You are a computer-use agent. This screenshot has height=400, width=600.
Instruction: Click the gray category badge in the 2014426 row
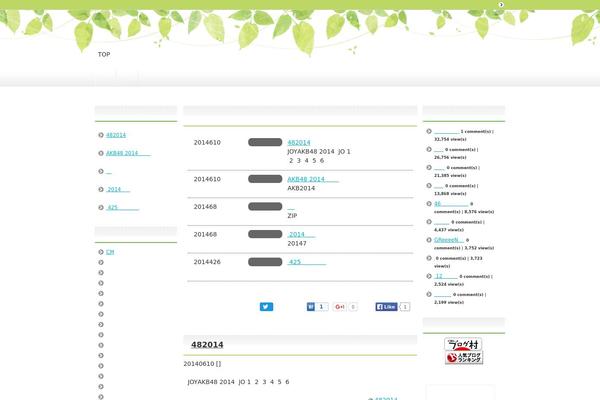265,262
